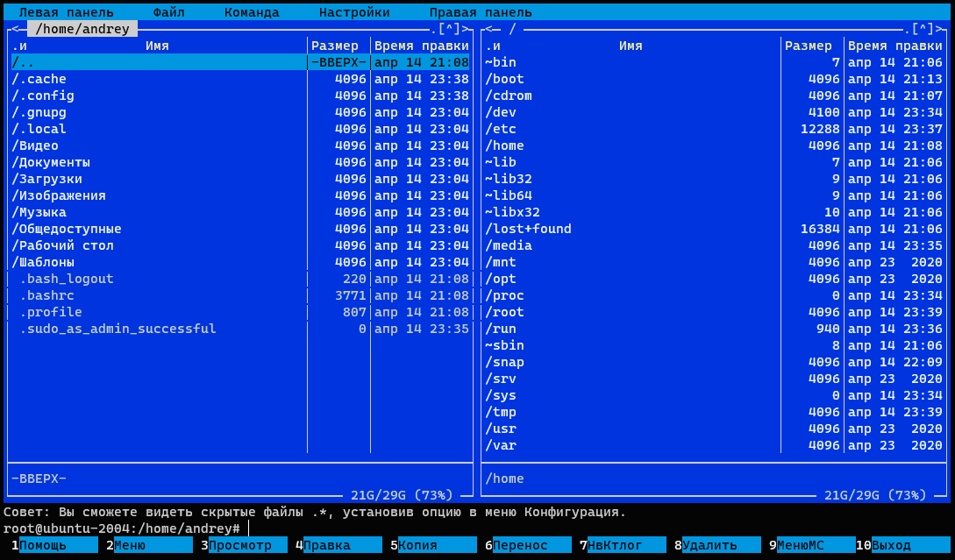This screenshot has height=560, width=955.
Task: Go up via the /.. entry
Action: coord(24,62)
